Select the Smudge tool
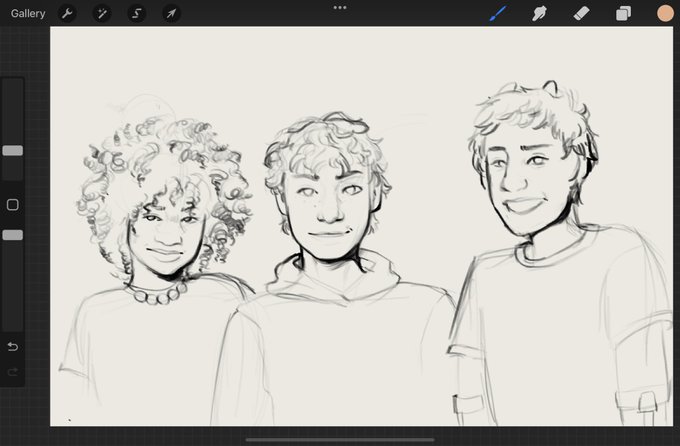This screenshot has width=680, height=446. point(539,13)
